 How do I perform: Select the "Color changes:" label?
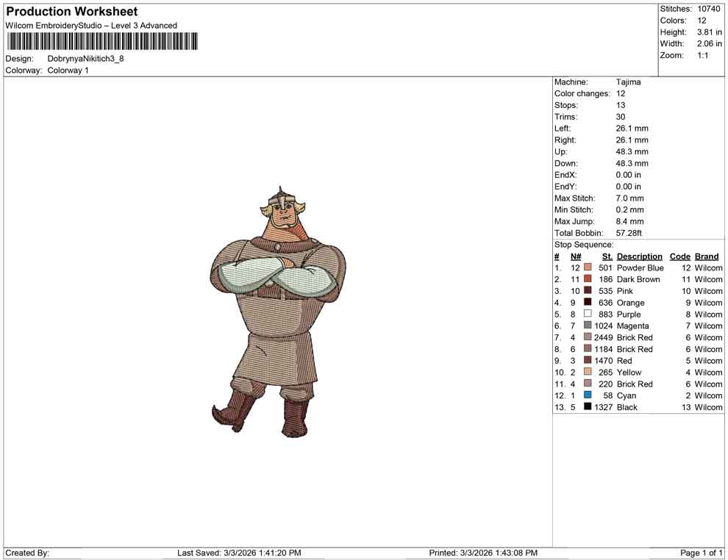(x=582, y=94)
